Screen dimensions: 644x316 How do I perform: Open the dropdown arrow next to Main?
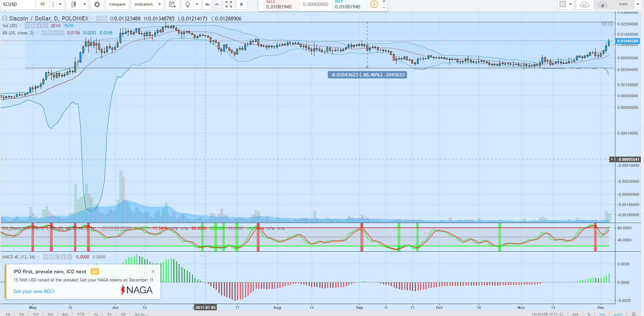[638, 4]
